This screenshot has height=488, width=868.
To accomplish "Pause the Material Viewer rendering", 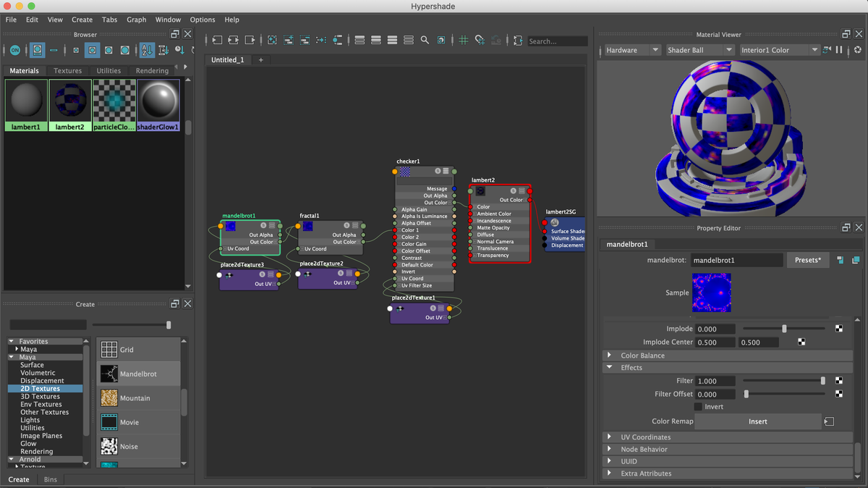I will tap(839, 50).
